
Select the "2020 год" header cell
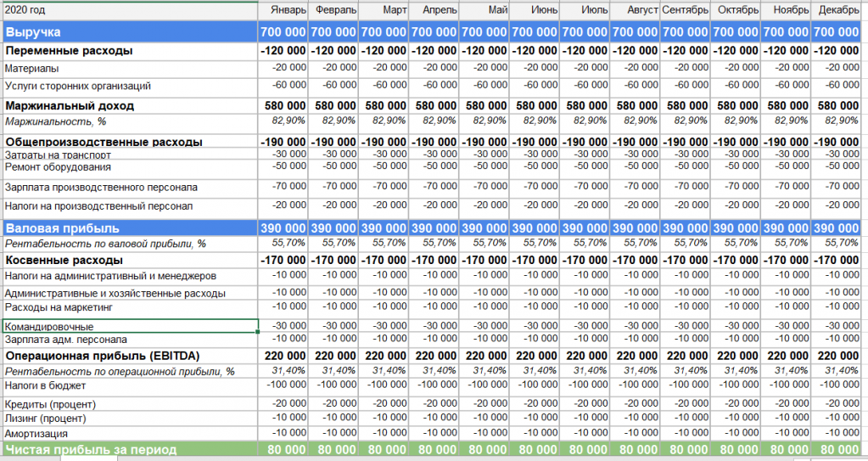25,9
